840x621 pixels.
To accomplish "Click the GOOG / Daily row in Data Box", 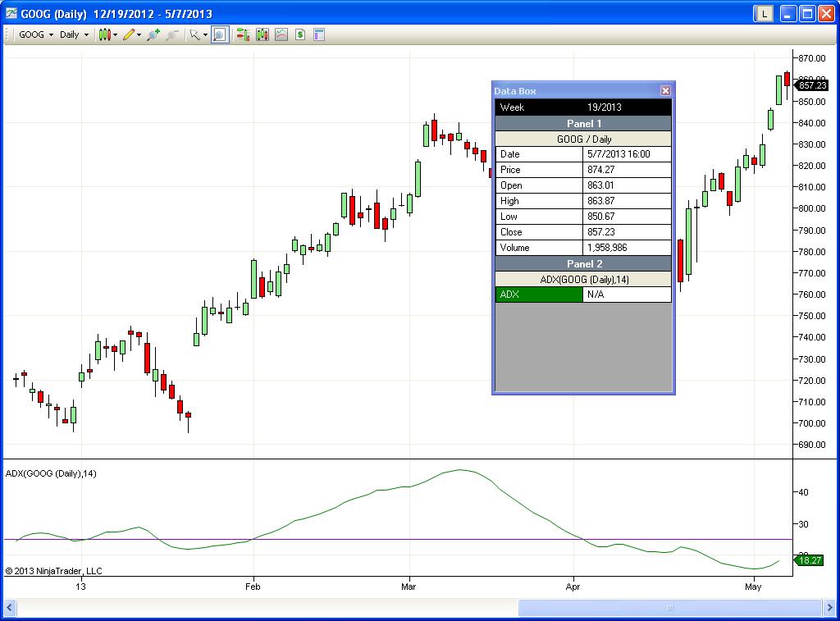I will tap(583, 139).
